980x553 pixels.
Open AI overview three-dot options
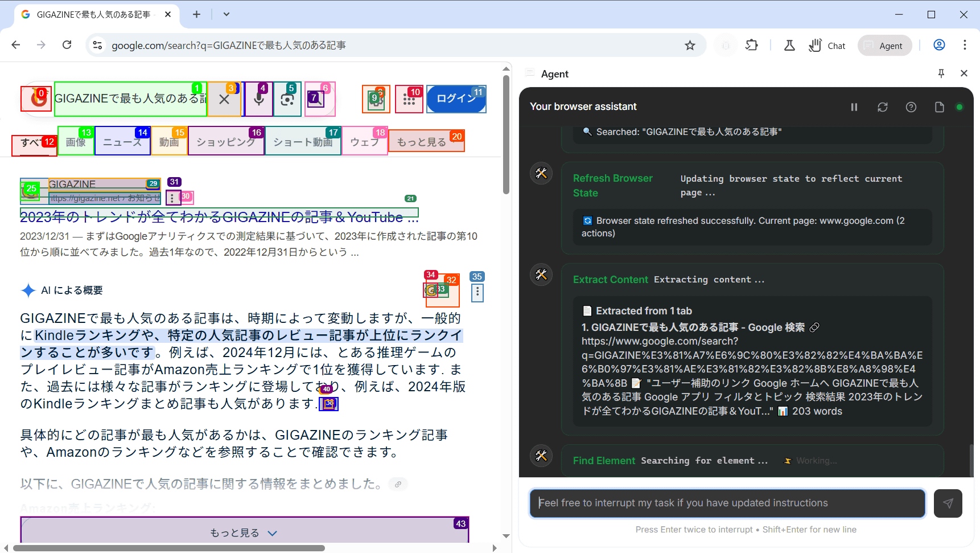click(x=477, y=293)
